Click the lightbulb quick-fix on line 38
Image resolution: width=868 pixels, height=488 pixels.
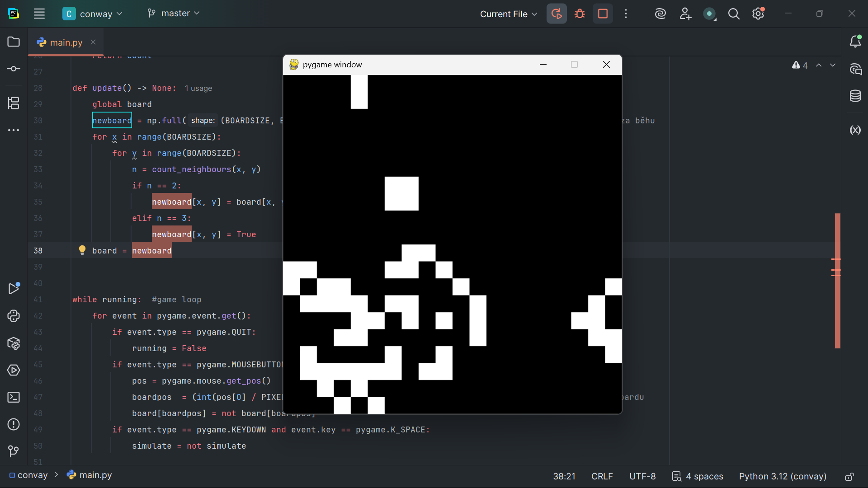tap(82, 250)
